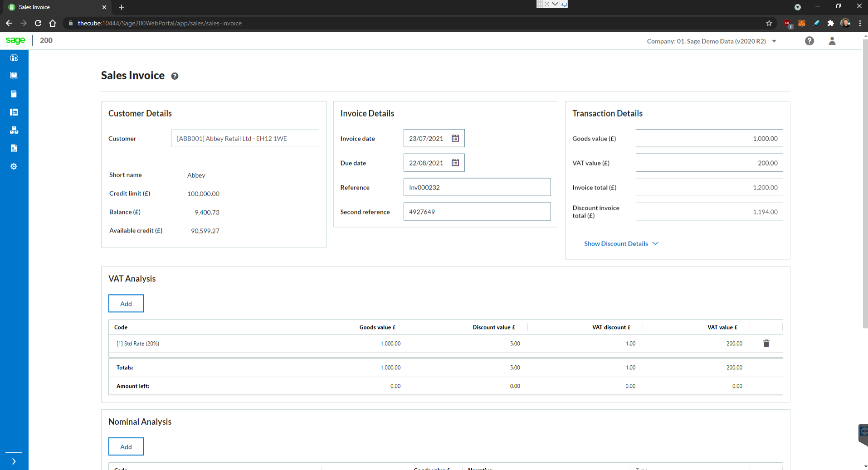The width and height of the screenshot is (868, 470).
Task: Open the boxes stock sidebar icon
Action: tap(14, 130)
